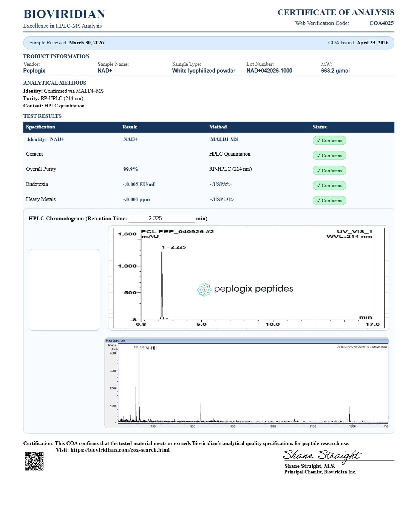This screenshot has height=532, width=411.
Task: Click the Conforms badge for Endotoxin row
Action: (329, 185)
